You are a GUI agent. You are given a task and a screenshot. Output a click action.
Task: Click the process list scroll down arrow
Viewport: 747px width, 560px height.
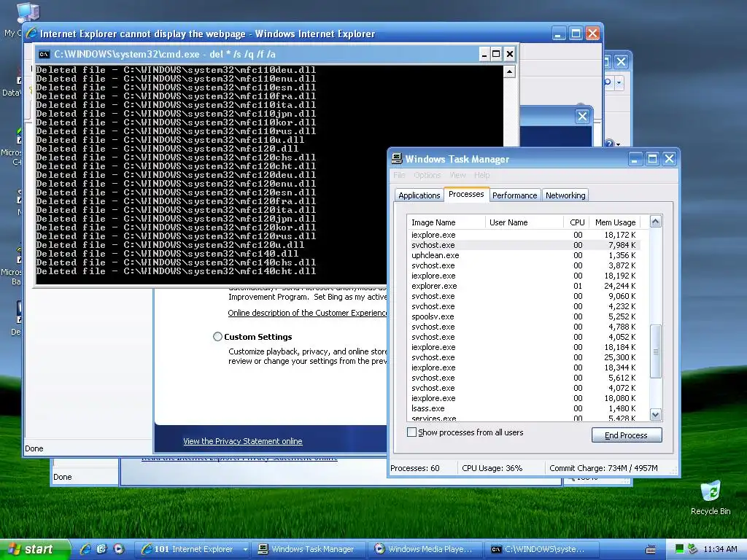pyautogui.click(x=656, y=415)
